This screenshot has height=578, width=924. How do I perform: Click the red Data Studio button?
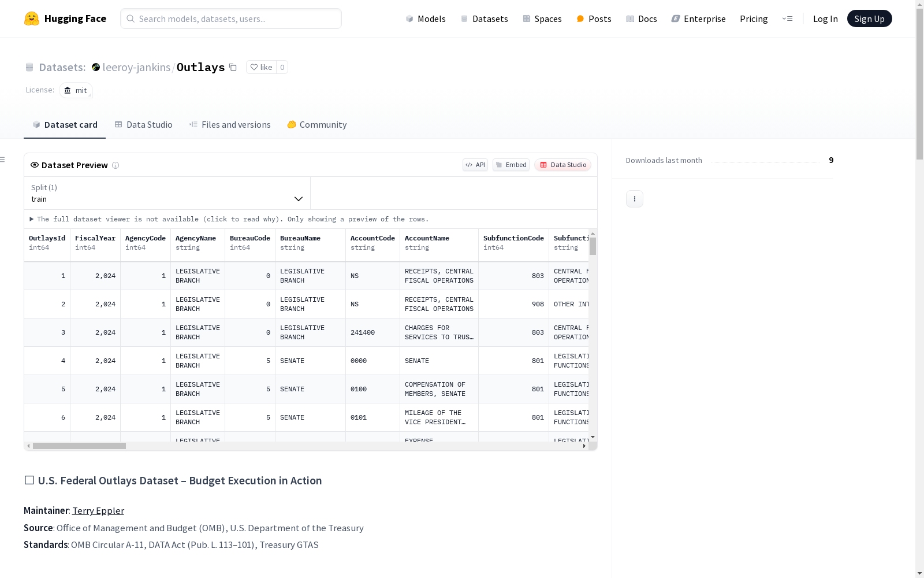pos(562,165)
